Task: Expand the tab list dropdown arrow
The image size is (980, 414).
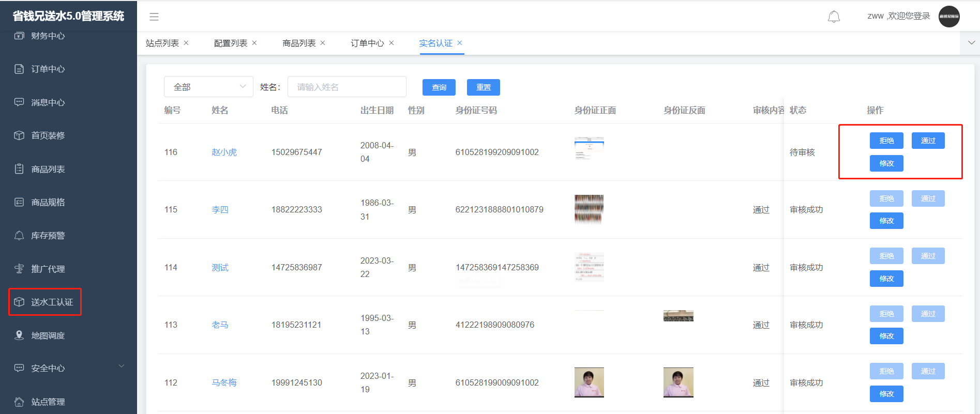Action: coord(971,43)
